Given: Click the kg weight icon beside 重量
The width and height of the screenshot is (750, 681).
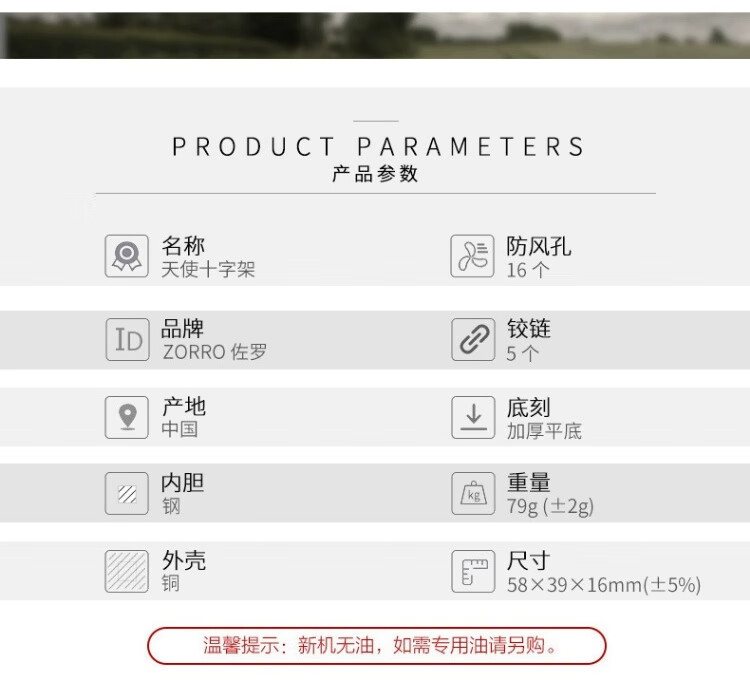Looking at the screenshot, I should point(473,493).
